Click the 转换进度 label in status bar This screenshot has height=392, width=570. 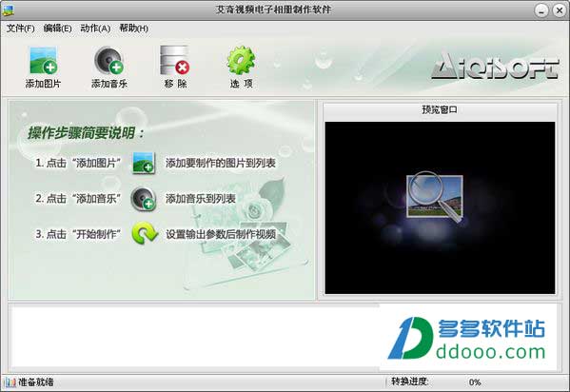[x=410, y=382]
